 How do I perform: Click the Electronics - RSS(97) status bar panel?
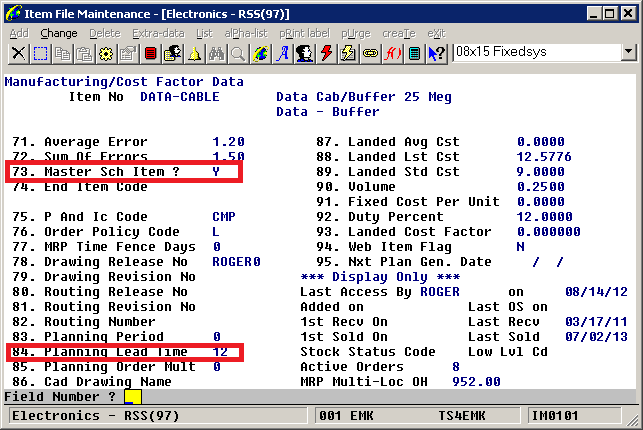[156, 416]
